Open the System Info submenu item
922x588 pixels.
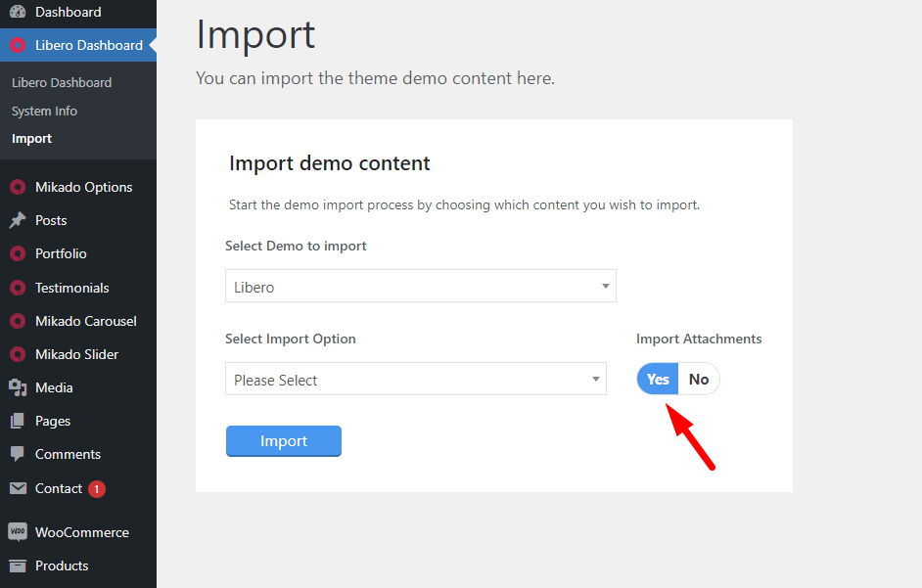coord(45,112)
